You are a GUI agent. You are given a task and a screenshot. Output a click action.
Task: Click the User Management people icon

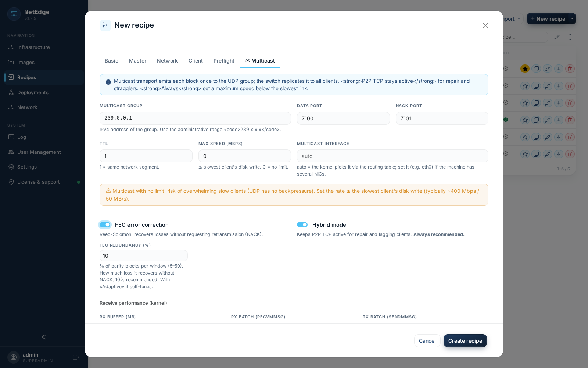(11, 152)
